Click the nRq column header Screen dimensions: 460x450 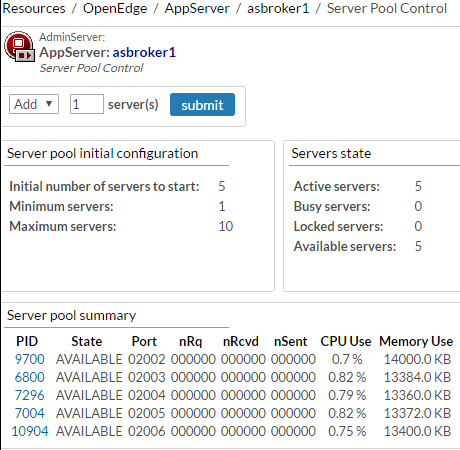[x=190, y=342]
